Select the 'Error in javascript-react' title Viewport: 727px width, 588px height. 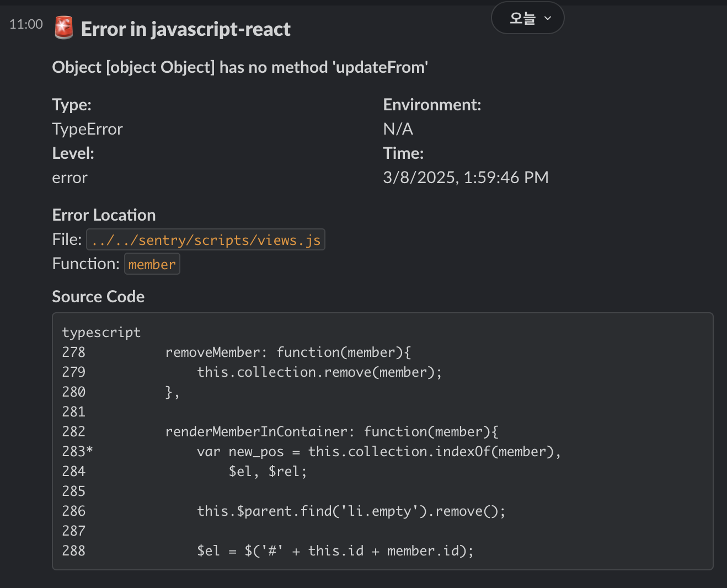[x=186, y=29]
